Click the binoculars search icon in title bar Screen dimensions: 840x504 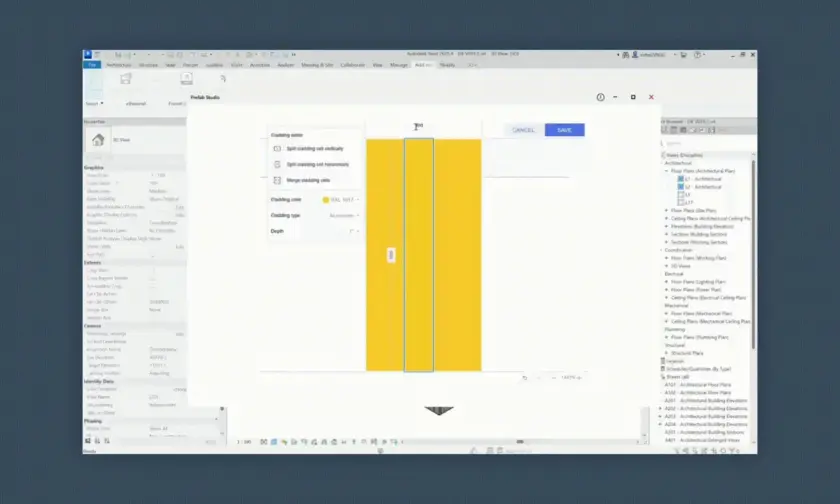625,55
